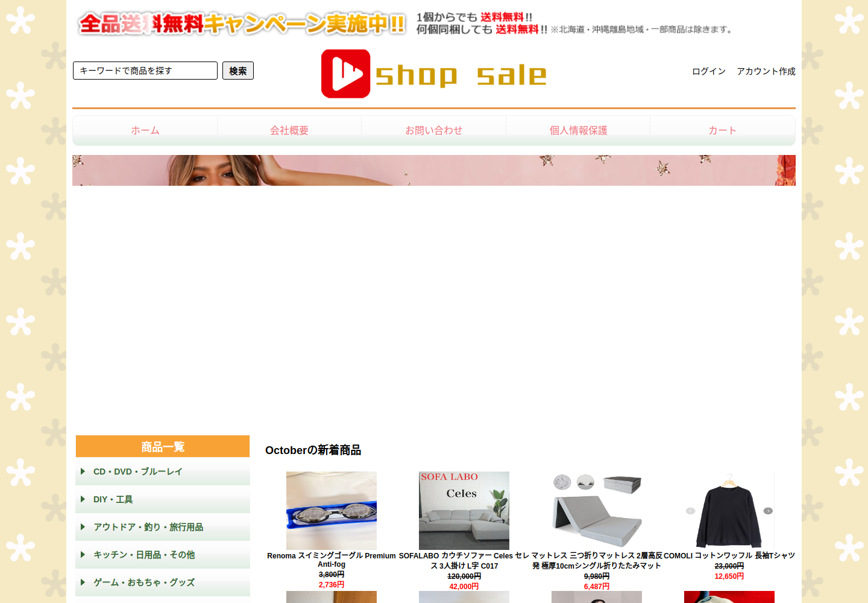The image size is (868, 603).
Task: Click the pink hero banner image
Action: point(434,170)
